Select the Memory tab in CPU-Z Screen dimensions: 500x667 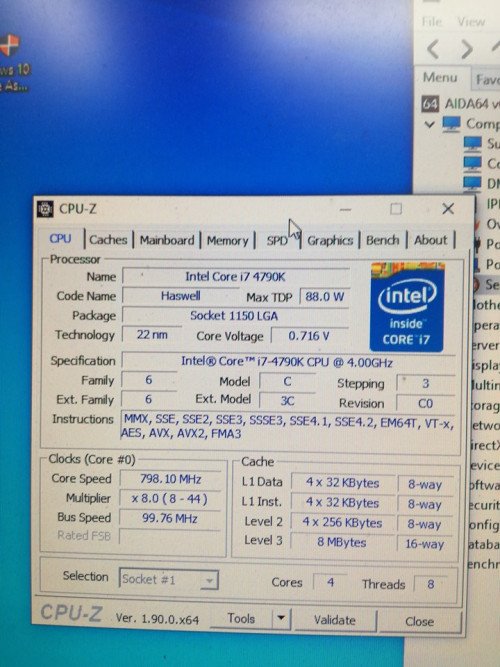(x=228, y=241)
